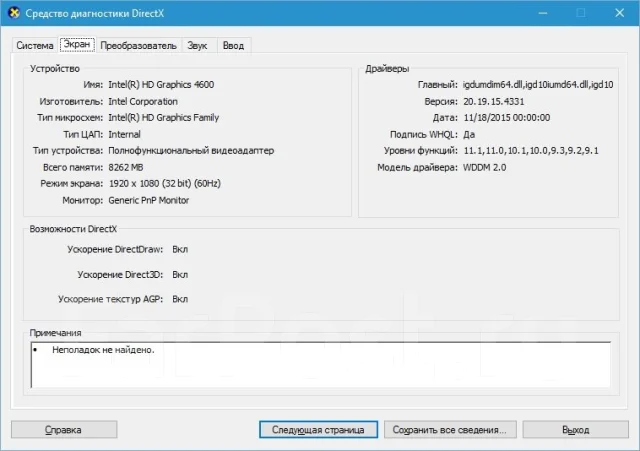The image size is (640, 451).
Task: Click the Справка button
Action: point(64,430)
